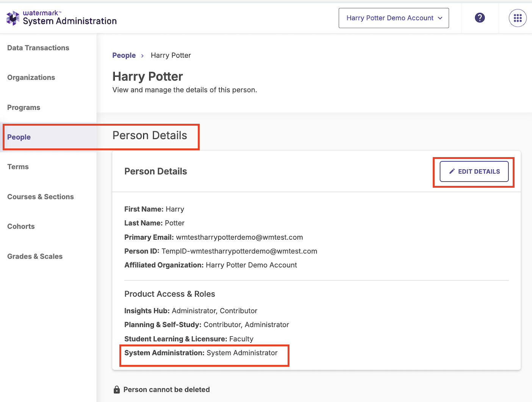Click the Person ID value
The height and width of the screenshot is (402, 532).
tap(239, 251)
